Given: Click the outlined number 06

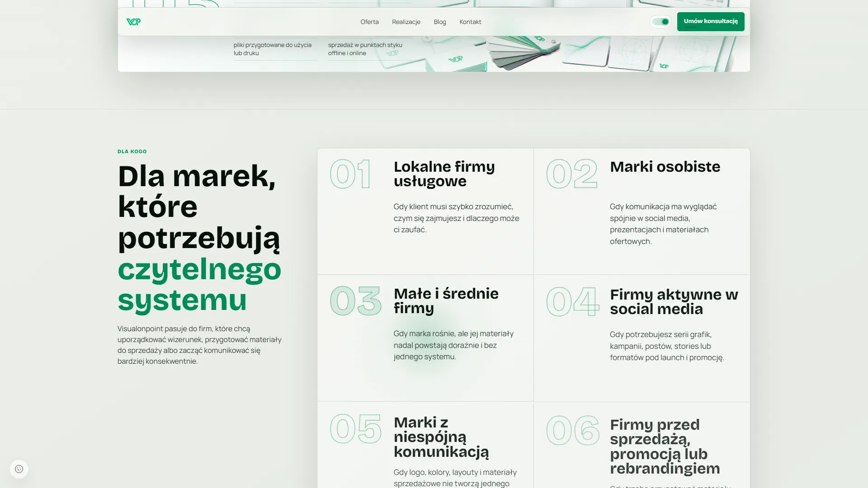Looking at the screenshot, I should coord(573,431).
